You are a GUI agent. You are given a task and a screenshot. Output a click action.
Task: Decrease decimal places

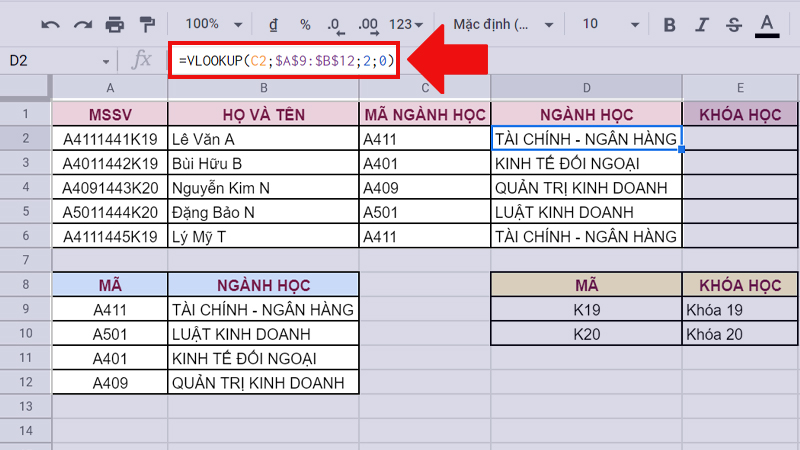coord(335,24)
